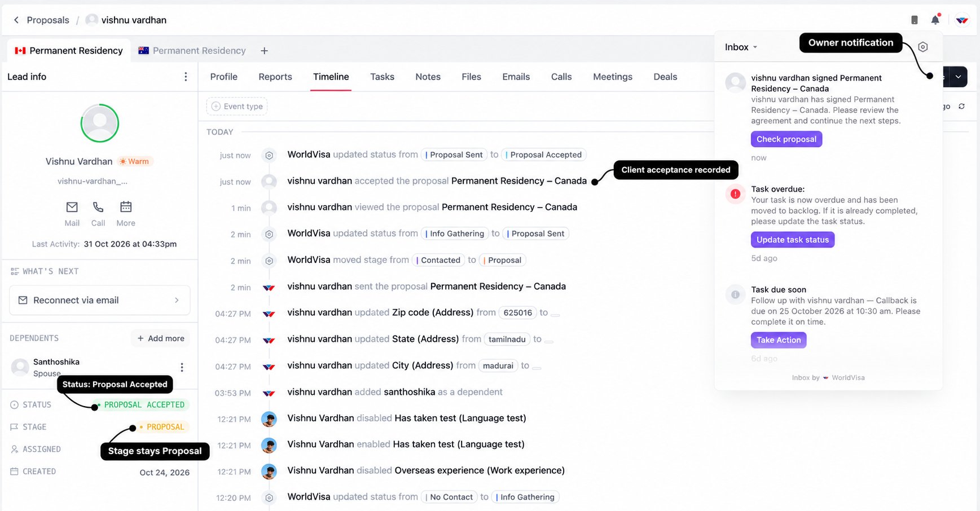Screen dimensions: 980x511
Task: Open the notifications bell icon
Action: click(935, 20)
